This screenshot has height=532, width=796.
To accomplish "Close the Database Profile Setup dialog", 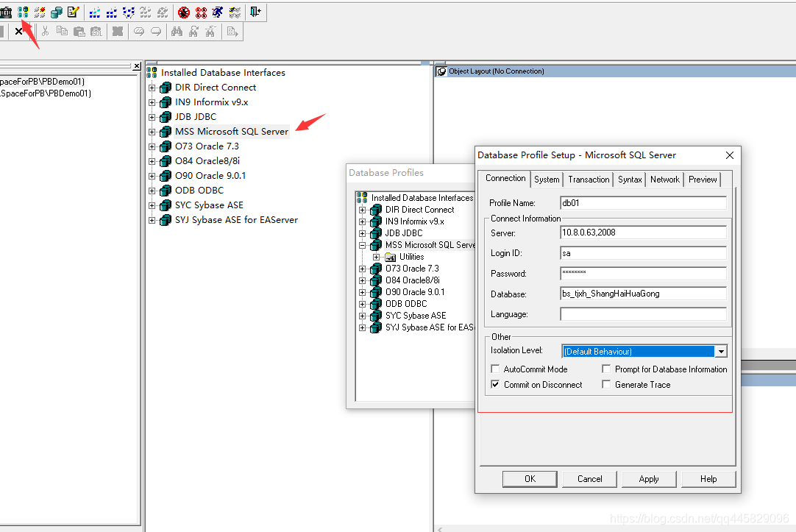I will pyautogui.click(x=730, y=155).
